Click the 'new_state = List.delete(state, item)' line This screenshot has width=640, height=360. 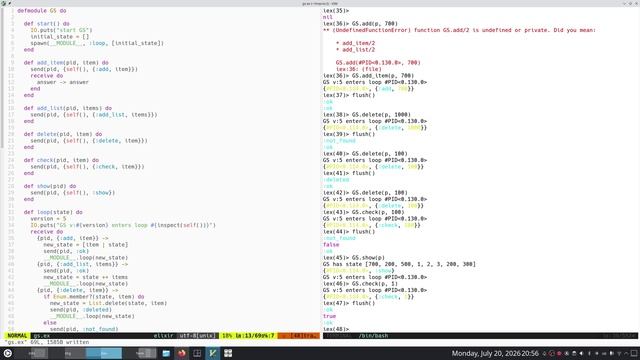[x=109, y=303]
